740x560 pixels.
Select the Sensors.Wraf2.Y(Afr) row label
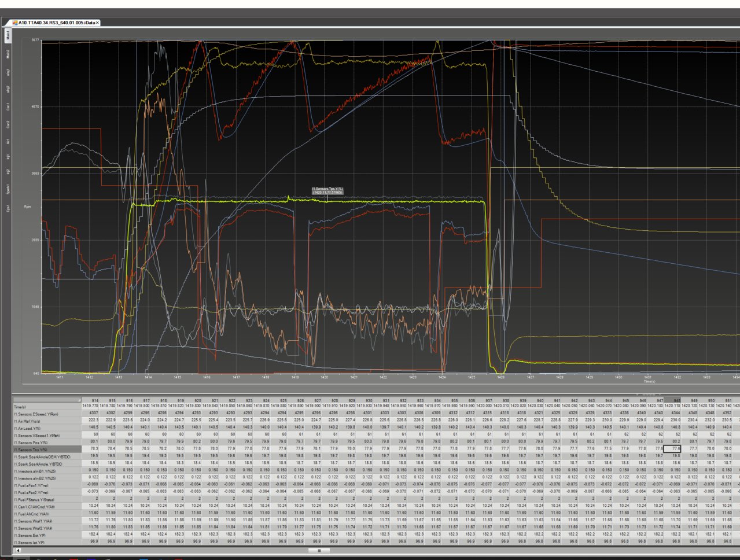coord(47,528)
